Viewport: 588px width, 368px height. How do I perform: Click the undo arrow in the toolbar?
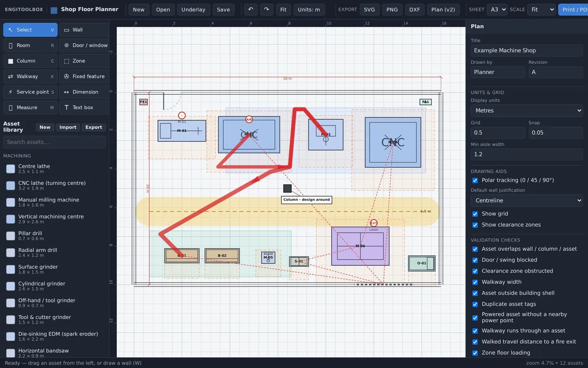pos(251,9)
